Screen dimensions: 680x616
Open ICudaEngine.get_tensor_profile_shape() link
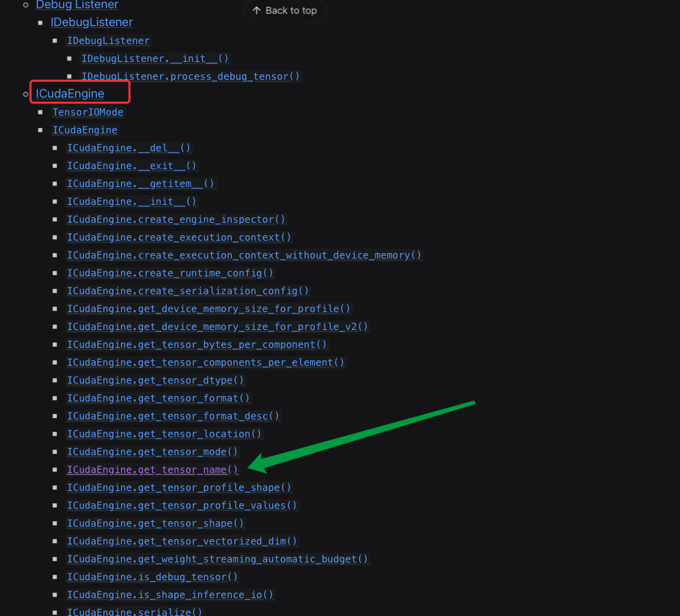(x=179, y=487)
